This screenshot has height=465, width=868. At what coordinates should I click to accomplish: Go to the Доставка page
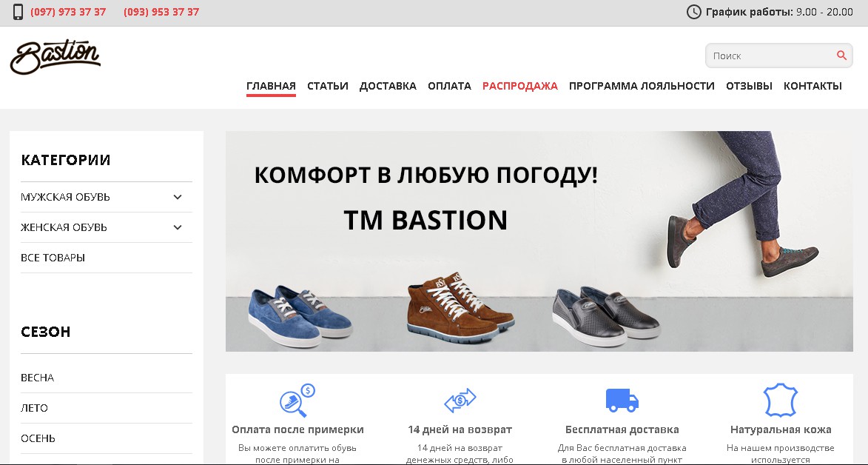(x=388, y=86)
